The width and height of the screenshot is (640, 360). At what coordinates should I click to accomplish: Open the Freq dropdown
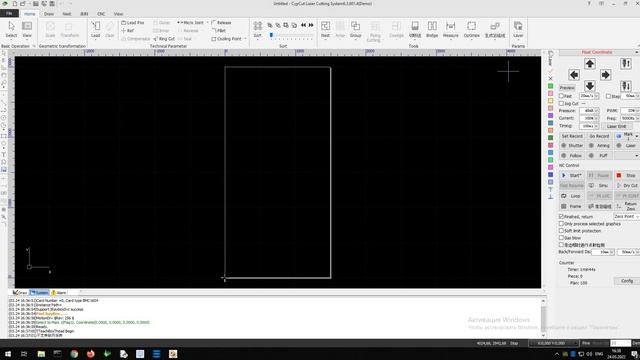(x=638, y=118)
